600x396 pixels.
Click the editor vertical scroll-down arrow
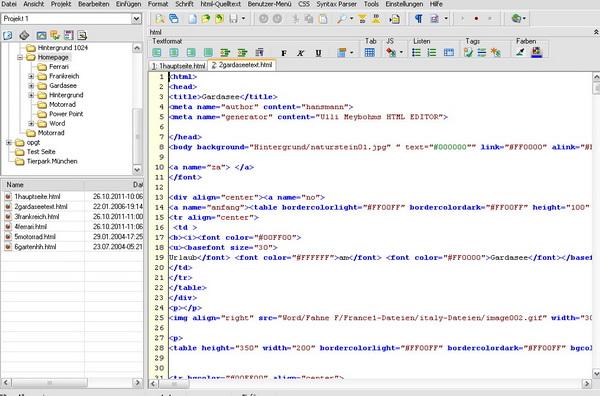click(596, 373)
